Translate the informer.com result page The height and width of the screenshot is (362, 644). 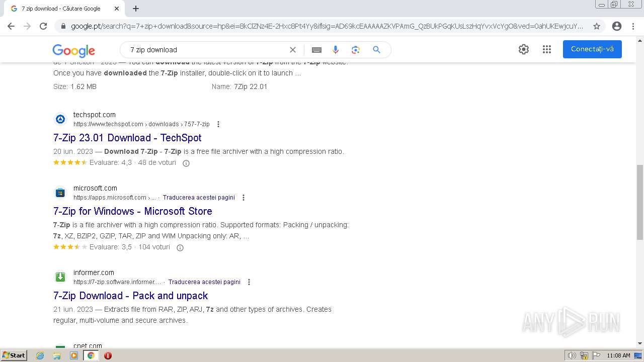204,282
